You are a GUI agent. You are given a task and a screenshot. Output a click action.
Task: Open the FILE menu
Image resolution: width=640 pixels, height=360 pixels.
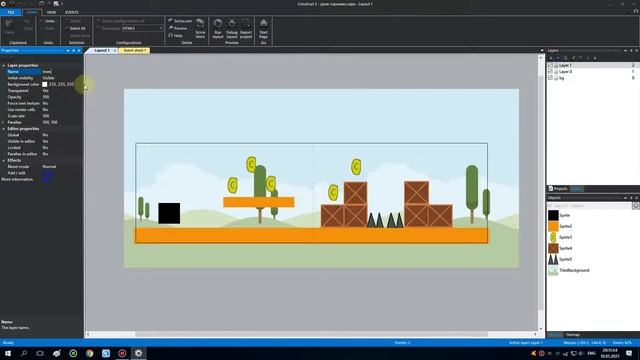coord(11,12)
